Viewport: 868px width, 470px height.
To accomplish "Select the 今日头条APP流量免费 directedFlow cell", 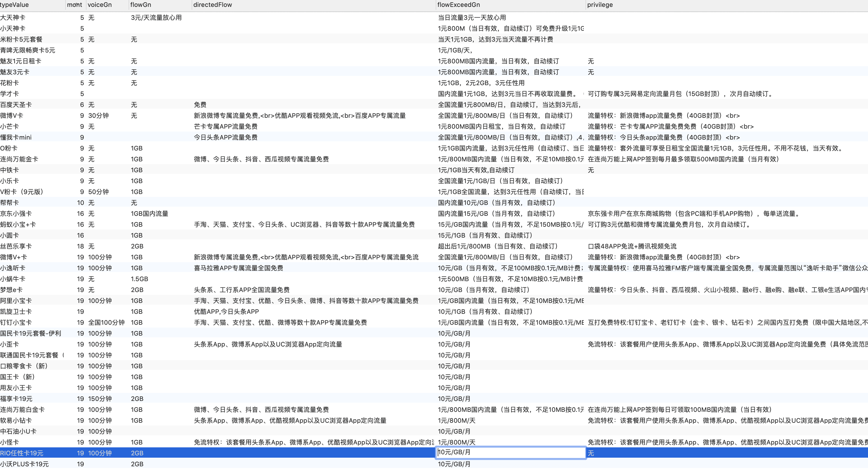I will pos(225,137).
